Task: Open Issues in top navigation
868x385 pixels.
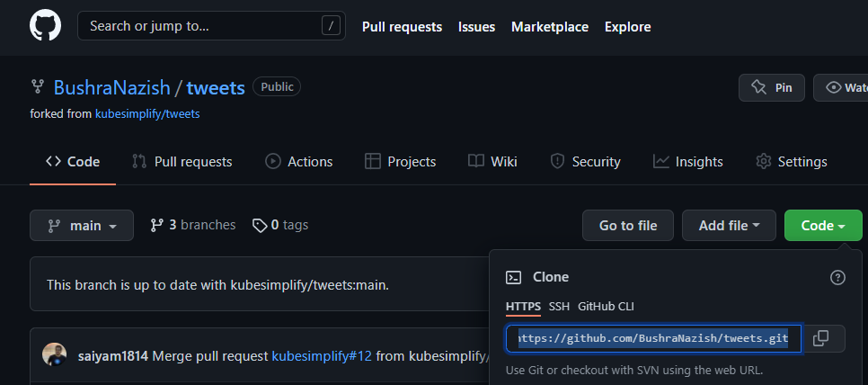Action: click(476, 27)
